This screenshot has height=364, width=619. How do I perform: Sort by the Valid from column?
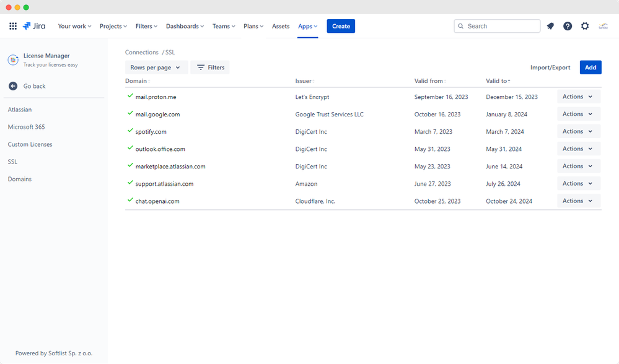coord(430,81)
